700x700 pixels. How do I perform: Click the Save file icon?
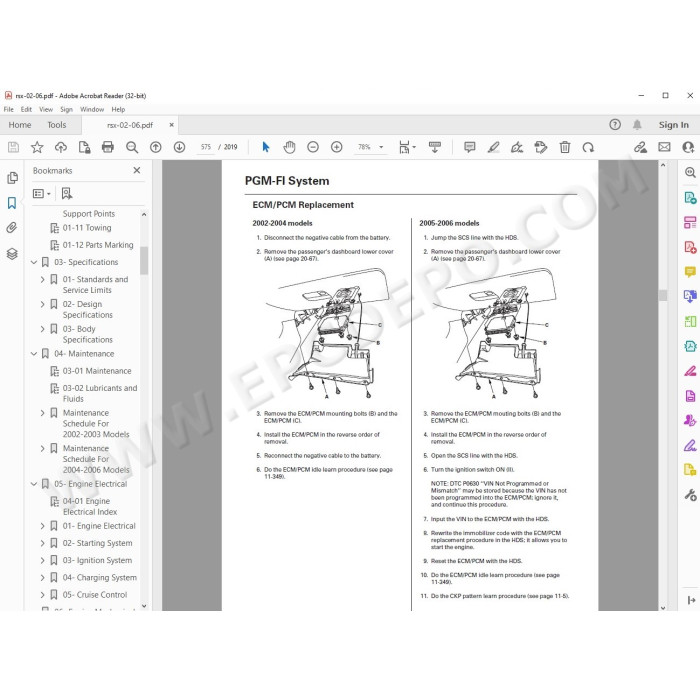[13, 147]
